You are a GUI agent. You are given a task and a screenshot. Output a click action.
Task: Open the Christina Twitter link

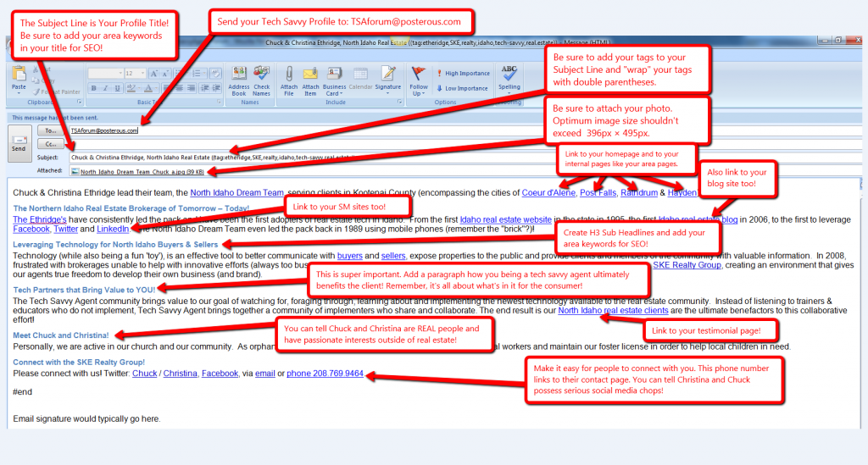pos(180,374)
